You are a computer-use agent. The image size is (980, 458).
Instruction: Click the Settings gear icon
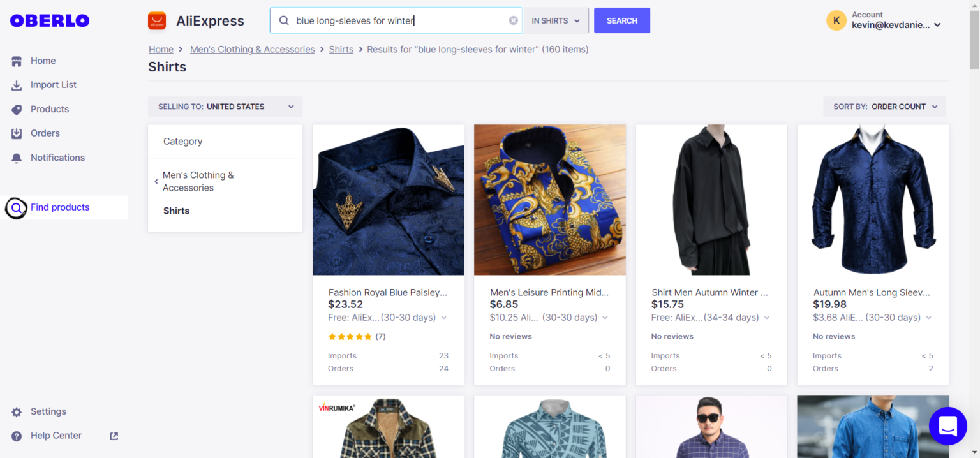[17, 412]
